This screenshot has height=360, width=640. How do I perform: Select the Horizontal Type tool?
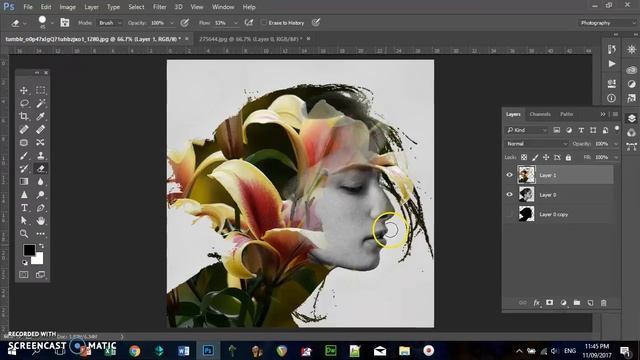24,208
